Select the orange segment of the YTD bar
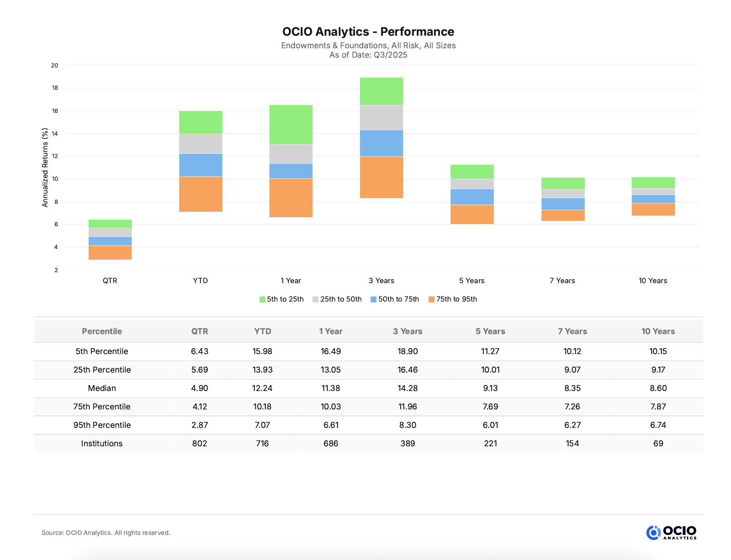Viewport: 731px width, 560px height. pos(200,194)
